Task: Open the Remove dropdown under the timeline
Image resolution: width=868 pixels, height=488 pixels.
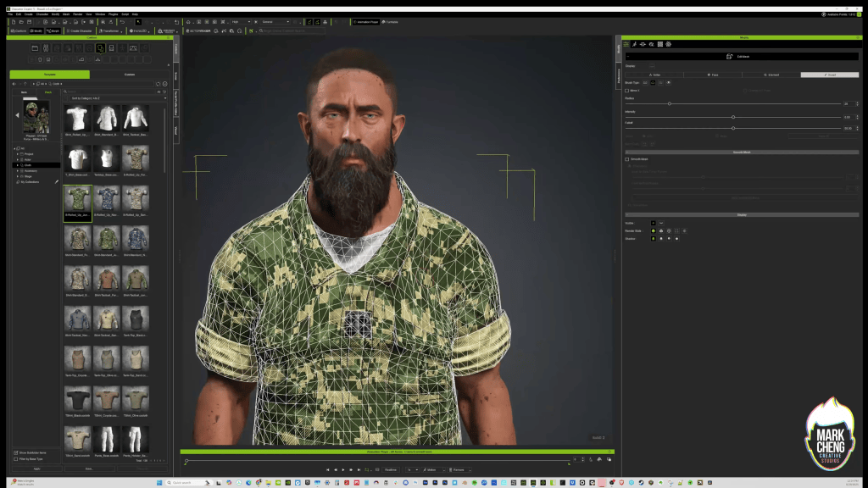Action: (459, 469)
